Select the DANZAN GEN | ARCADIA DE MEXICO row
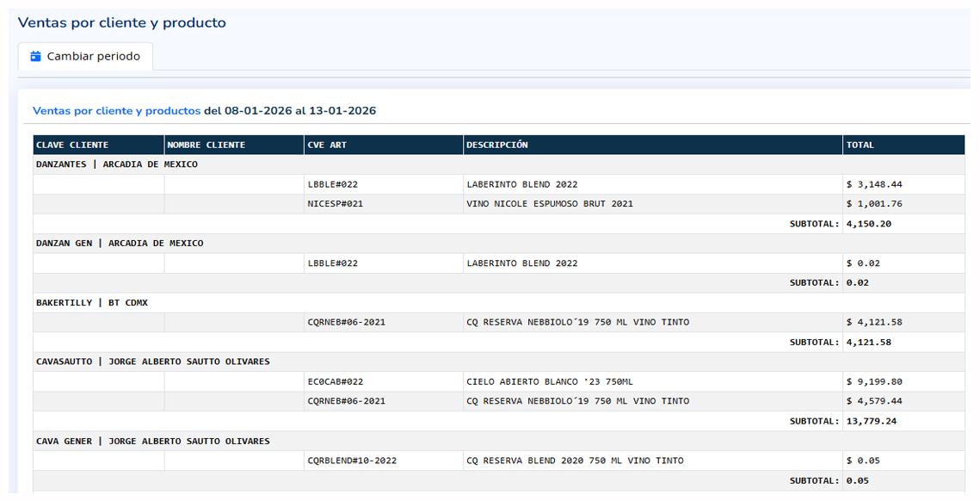The width and height of the screenshot is (980, 501). tap(120, 244)
